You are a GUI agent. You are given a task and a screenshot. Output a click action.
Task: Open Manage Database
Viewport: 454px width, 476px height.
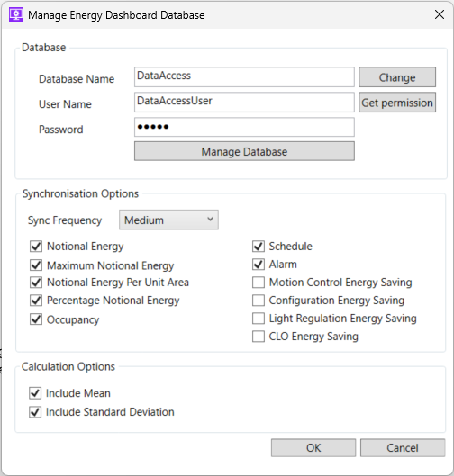244,151
